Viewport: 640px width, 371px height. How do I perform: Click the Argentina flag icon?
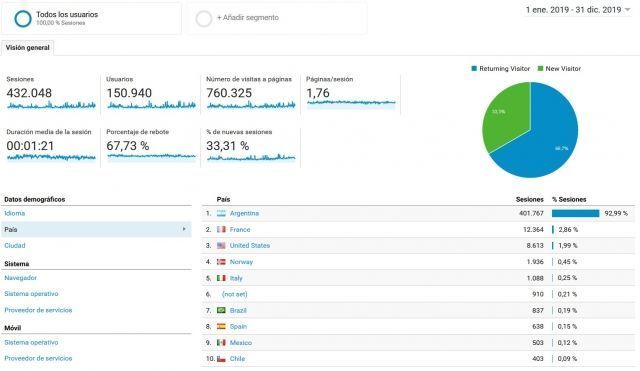click(221, 213)
